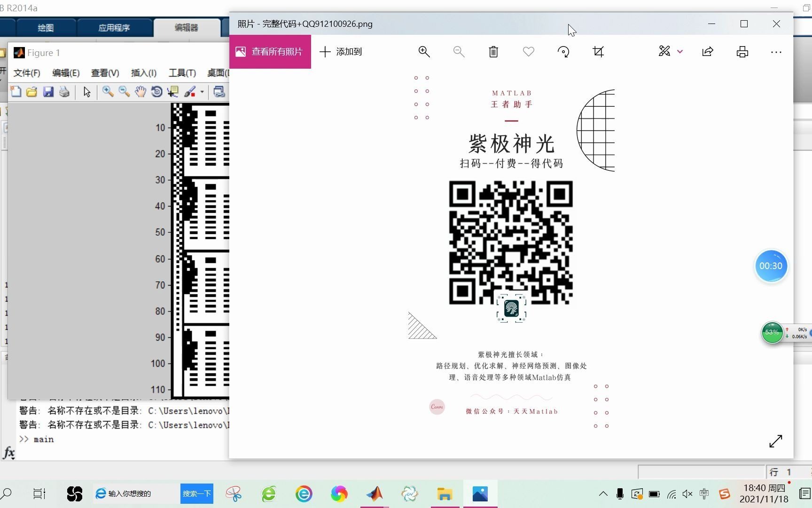This screenshot has width=812, height=508.
Task: Open File Explorer from taskbar
Action: pos(445,493)
